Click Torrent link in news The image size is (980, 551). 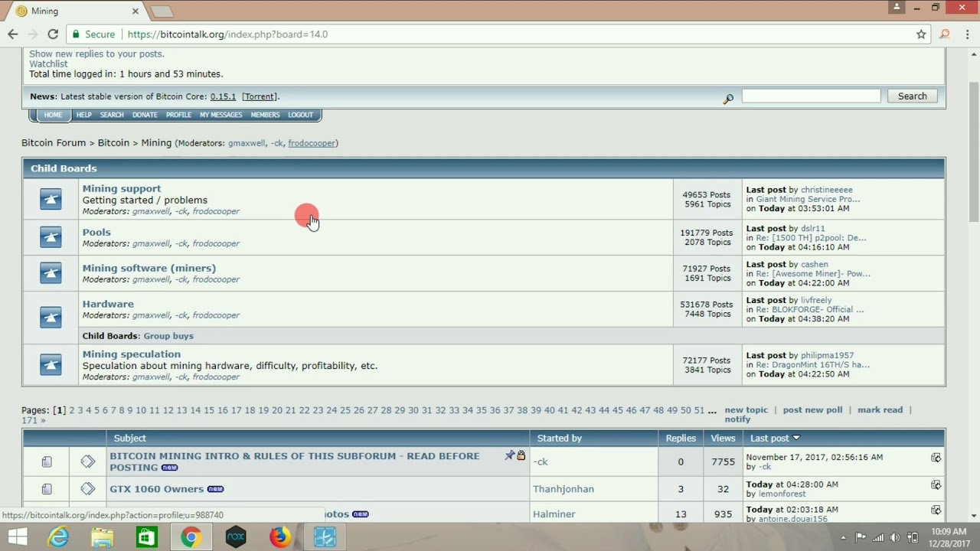point(260,96)
